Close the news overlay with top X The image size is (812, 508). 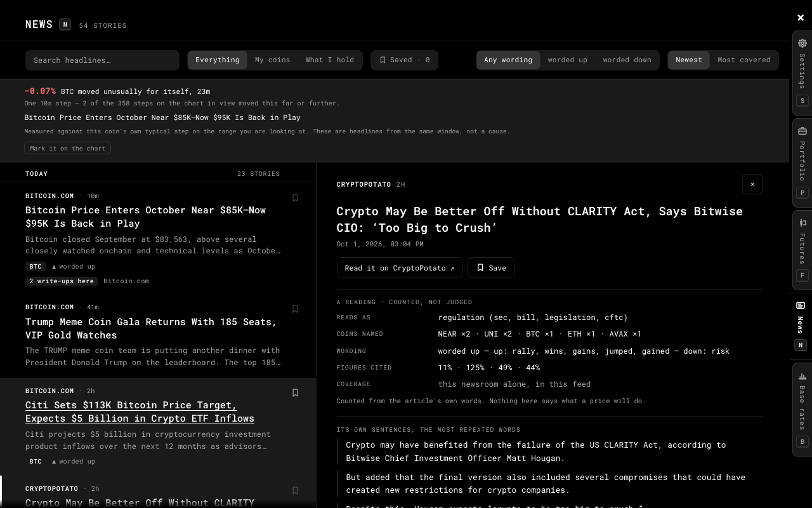pos(801,18)
